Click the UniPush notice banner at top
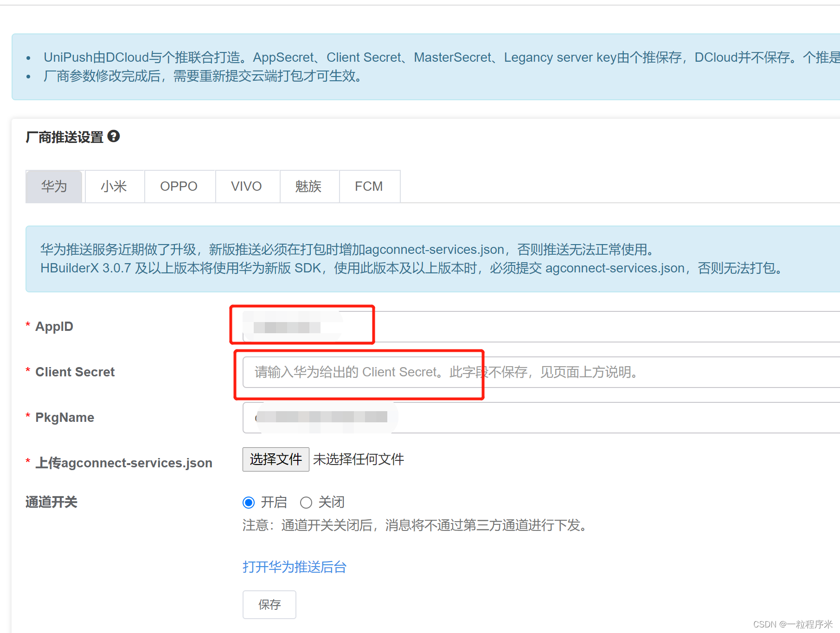840x633 pixels. [x=417, y=66]
